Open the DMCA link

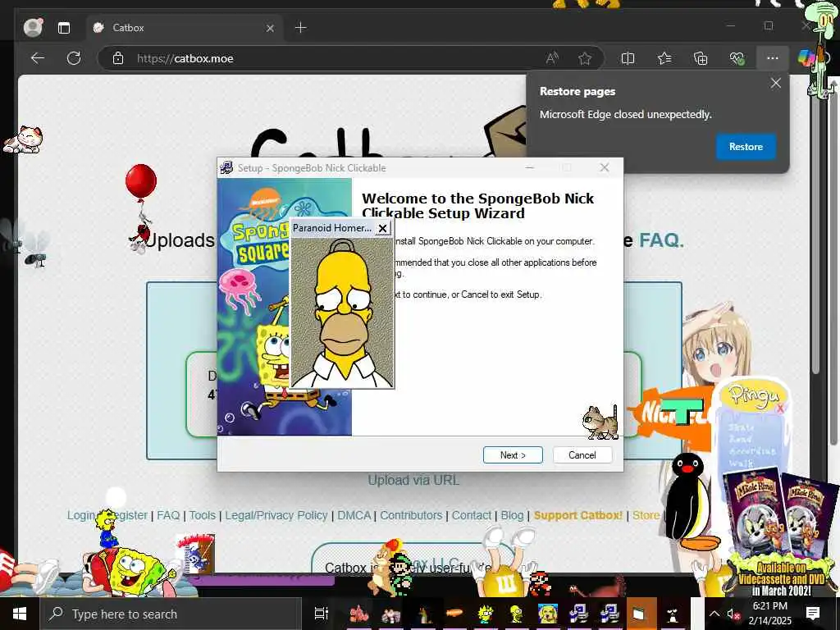[354, 515]
